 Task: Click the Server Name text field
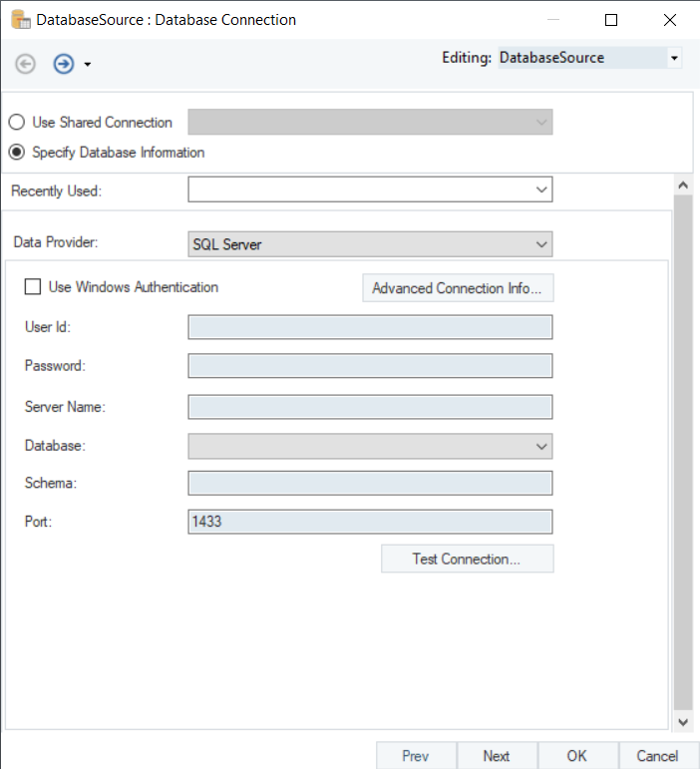369,407
